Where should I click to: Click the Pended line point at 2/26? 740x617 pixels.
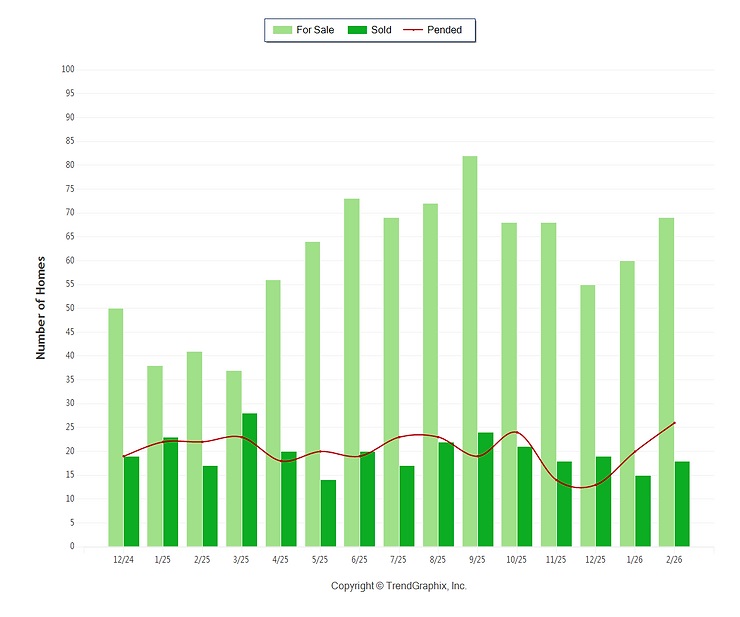tap(674, 423)
